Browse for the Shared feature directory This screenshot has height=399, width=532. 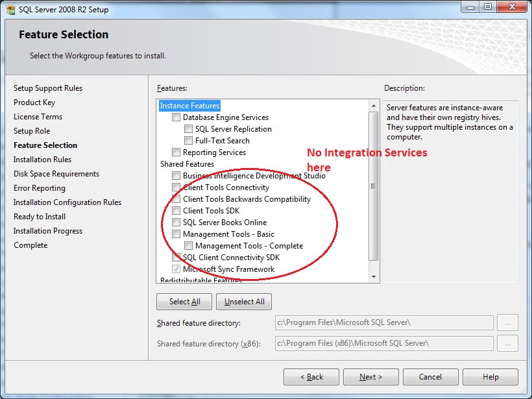click(x=507, y=322)
